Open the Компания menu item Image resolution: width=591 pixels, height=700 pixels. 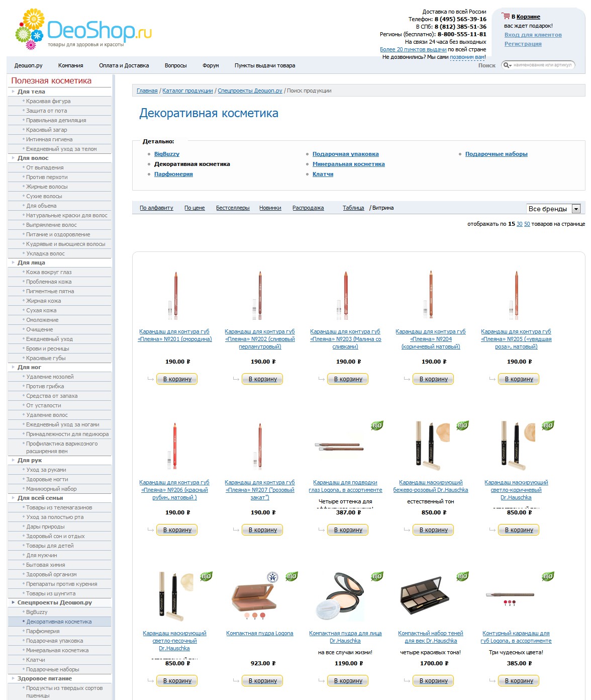[x=70, y=65]
